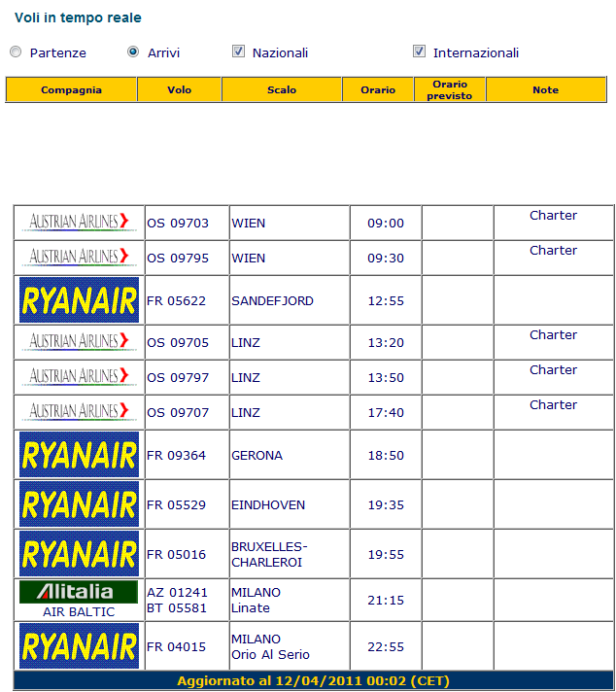Toggle the Nazionali checkbox
Screen dimensions: 616x692
pos(238,52)
